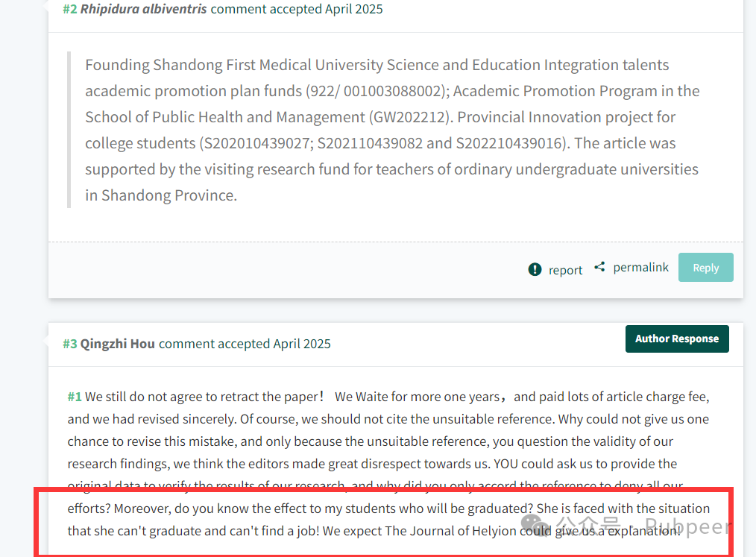Click "comment accepted April 2025" on comment #3
Screen dimensions: 756x557
point(245,344)
